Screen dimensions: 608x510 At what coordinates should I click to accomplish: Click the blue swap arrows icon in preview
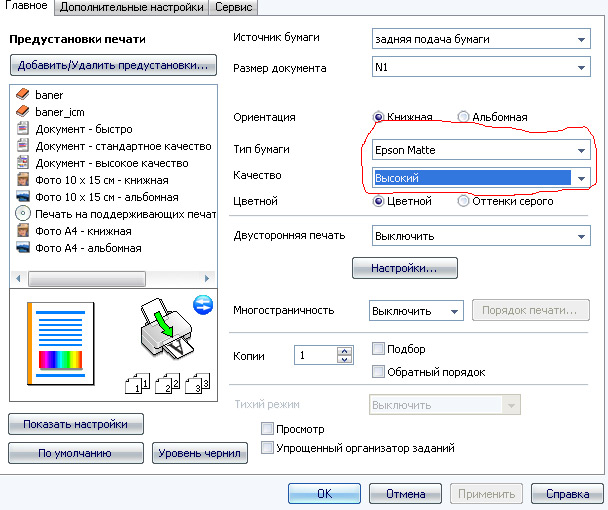click(203, 305)
